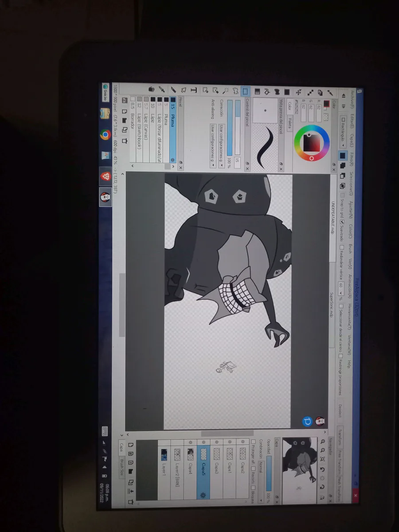
Task: Select the Layer1 layer row
Action: (164, 470)
